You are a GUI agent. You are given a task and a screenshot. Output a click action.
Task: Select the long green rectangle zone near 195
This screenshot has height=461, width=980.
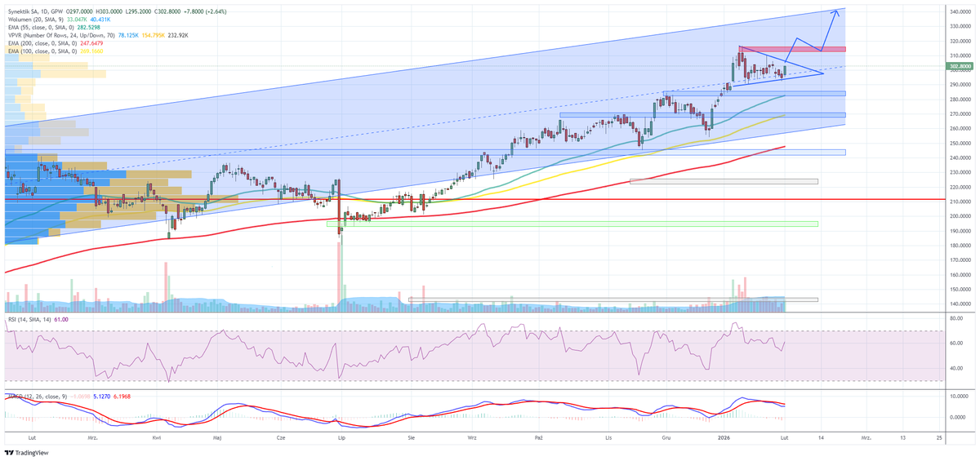pos(572,224)
